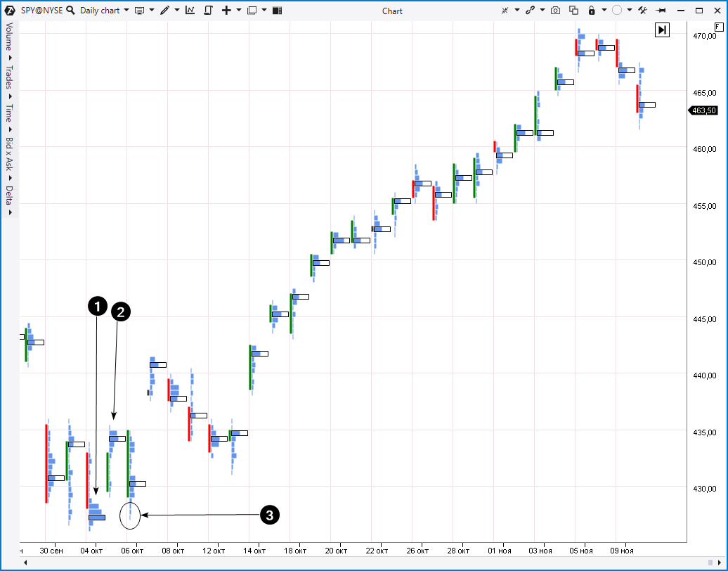
Task: Select the pencil drawing tool
Action: coord(164,11)
